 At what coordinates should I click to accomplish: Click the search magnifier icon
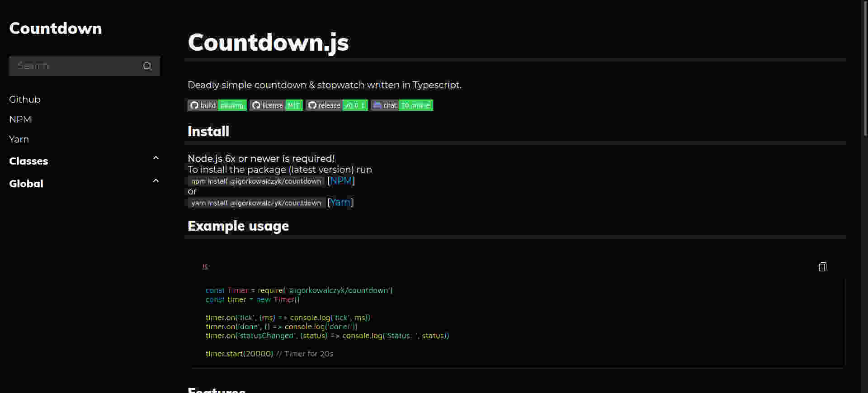click(147, 66)
